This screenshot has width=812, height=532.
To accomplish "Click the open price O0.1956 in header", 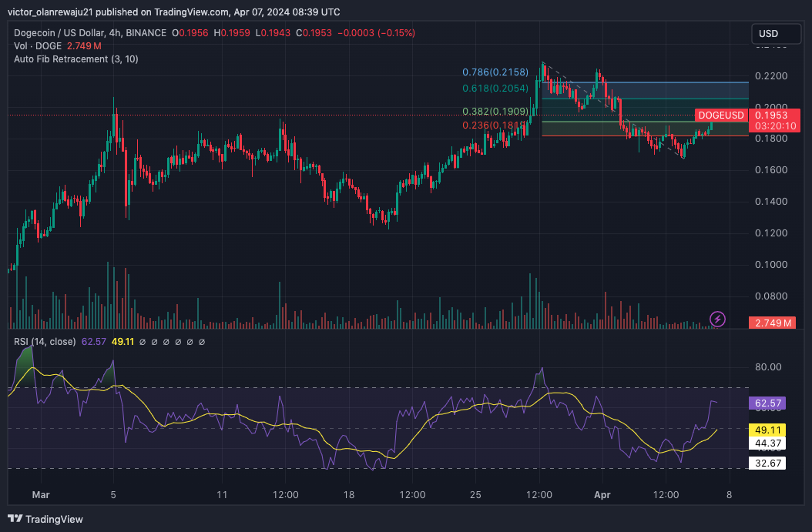I will pos(190,33).
